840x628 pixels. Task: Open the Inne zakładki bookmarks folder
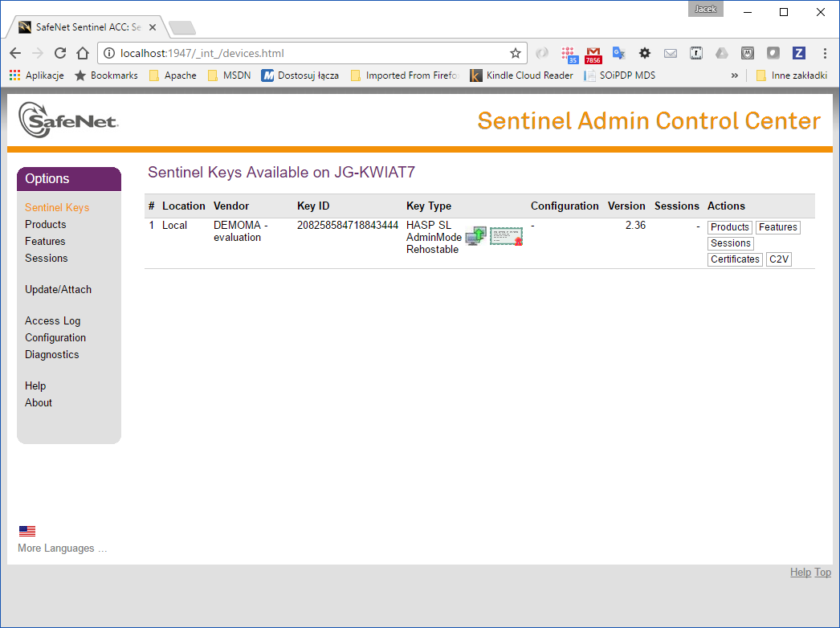pos(798,75)
